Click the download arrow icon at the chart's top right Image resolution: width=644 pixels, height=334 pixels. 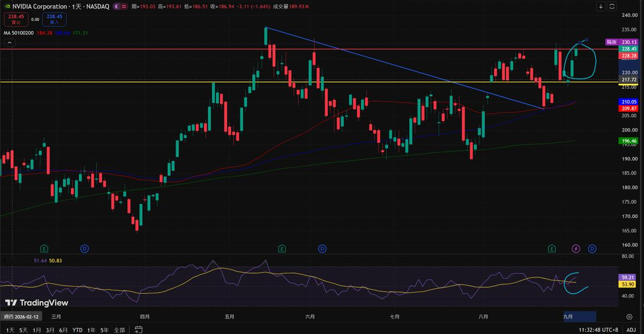coord(600,6)
